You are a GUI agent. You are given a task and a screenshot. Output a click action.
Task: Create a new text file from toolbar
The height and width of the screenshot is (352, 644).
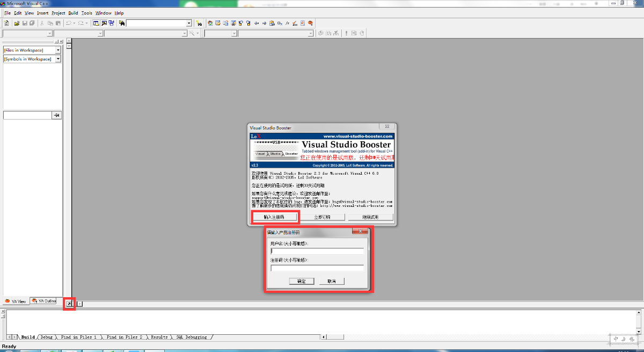(x=6, y=23)
